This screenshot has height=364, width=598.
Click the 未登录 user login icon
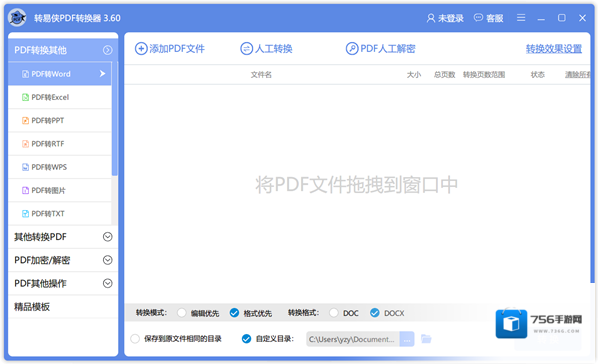coord(431,18)
